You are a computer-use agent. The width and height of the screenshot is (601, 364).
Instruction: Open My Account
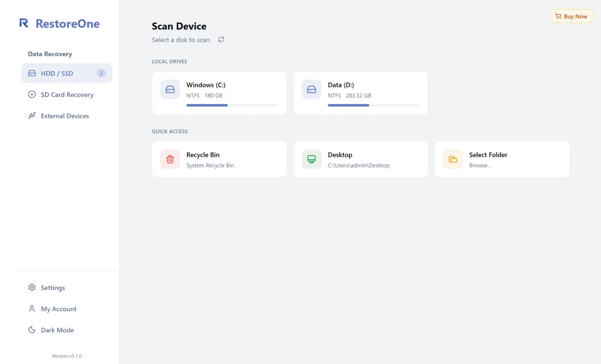(x=67, y=309)
